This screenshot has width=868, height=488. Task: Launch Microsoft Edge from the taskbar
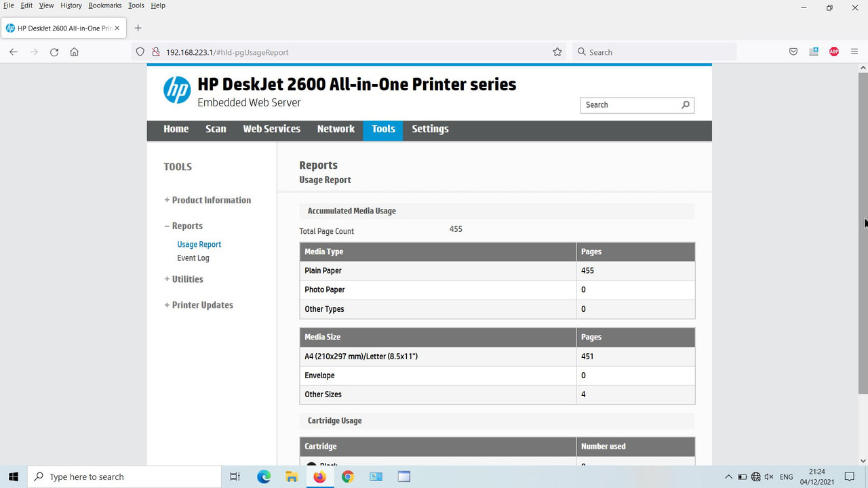[264, 476]
